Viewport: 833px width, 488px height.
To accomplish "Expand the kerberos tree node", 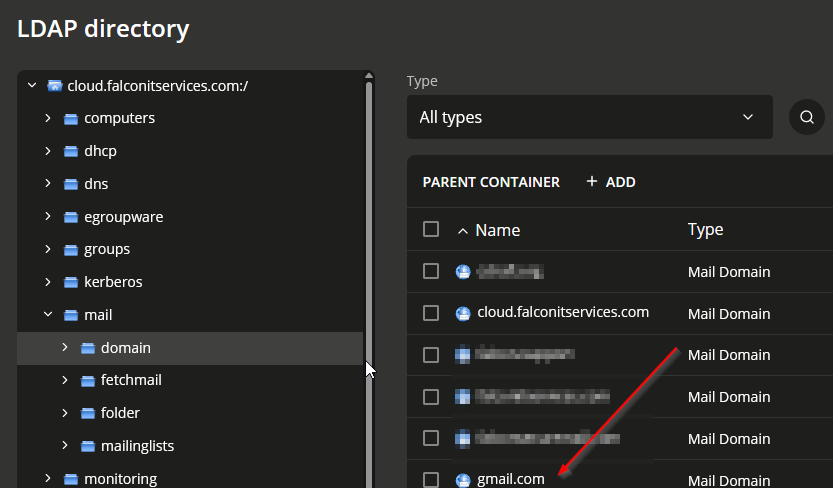I will click(x=48, y=282).
